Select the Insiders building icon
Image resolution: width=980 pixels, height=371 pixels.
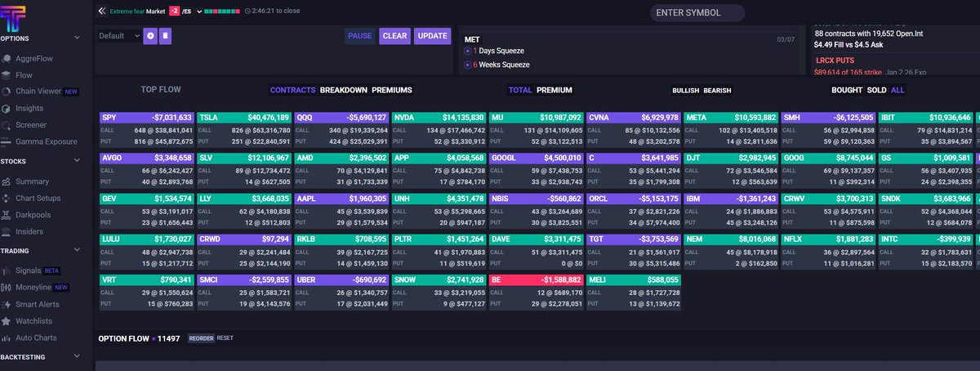tap(7, 231)
